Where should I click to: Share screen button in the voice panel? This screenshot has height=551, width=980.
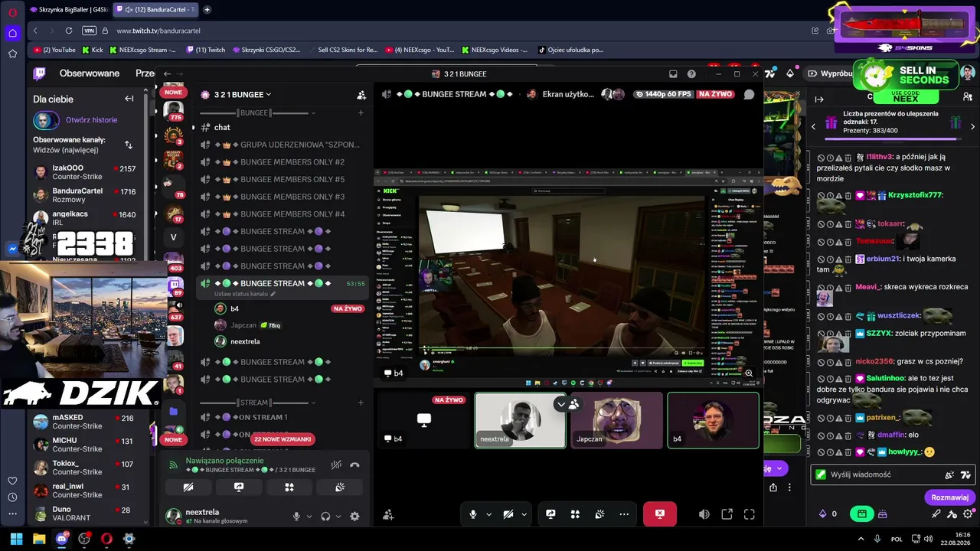tap(239, 487)
